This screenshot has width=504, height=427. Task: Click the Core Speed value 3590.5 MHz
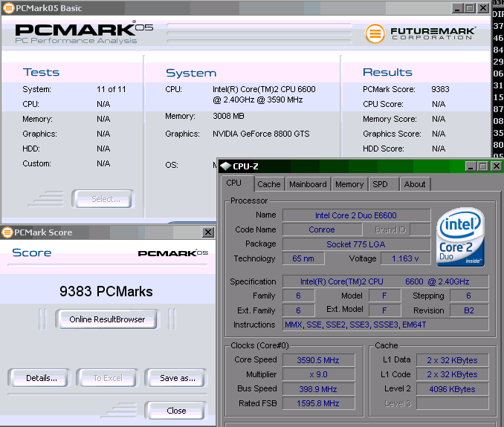pos(319,360)
